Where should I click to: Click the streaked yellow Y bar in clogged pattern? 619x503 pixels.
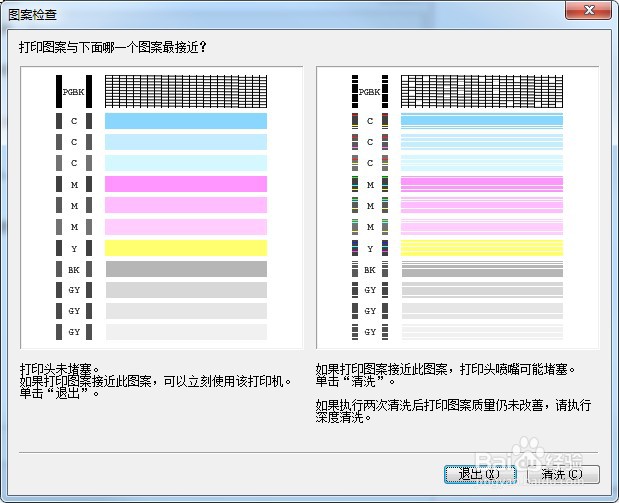coord(482,248)
